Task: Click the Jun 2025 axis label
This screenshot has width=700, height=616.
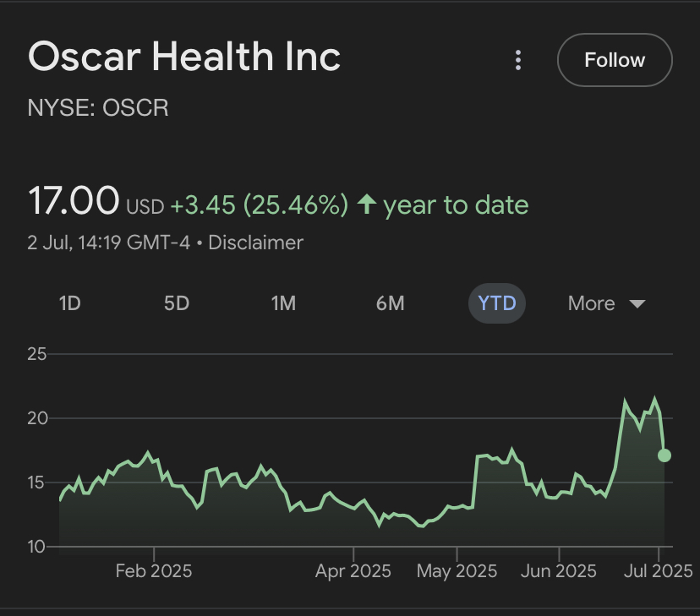Action: [x=559, y=571]
